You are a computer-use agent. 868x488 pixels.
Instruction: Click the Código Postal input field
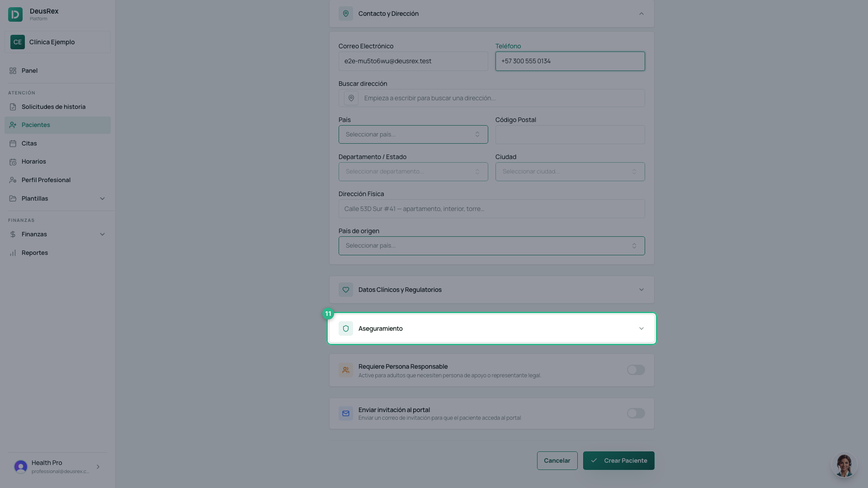pos(570,135)
